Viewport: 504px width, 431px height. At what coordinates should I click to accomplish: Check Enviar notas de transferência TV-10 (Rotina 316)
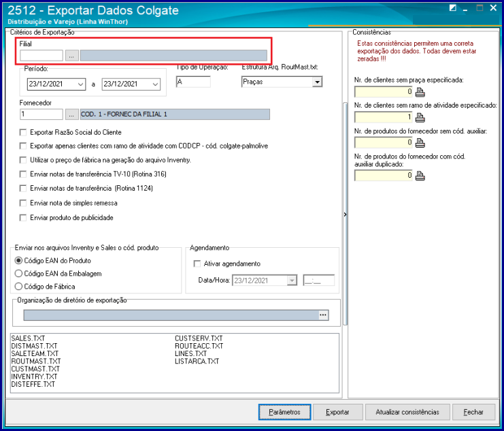[23, 174]
